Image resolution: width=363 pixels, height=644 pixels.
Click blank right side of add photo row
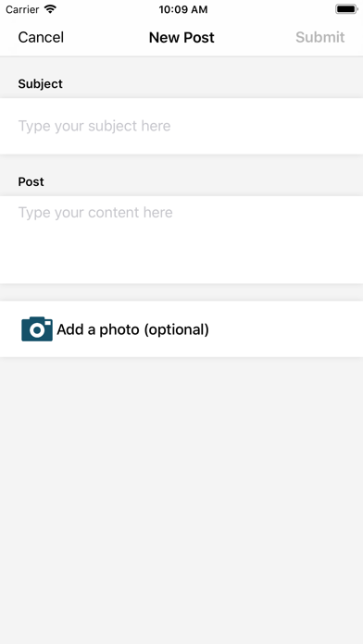(x=286, y=329)
